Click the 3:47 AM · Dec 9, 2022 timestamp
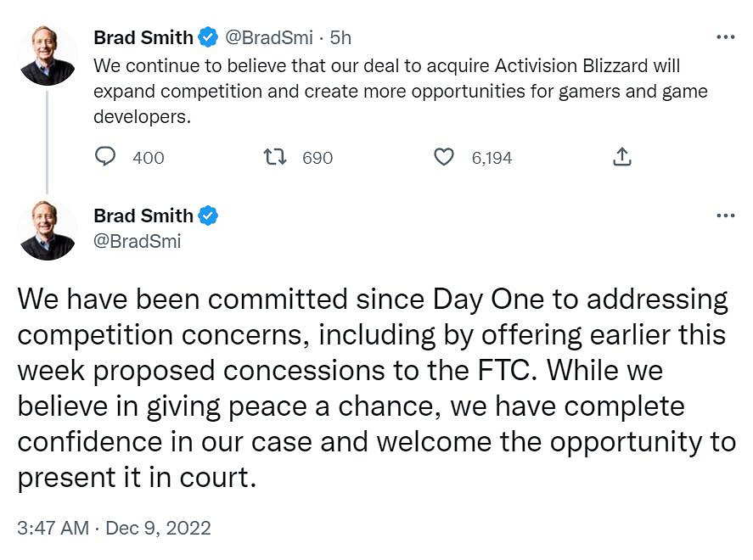The width and height of the screenshot is (753, 560). (x=114, y=528)
